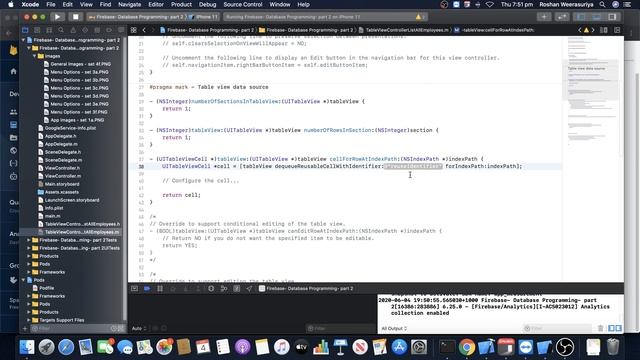Screen dimensions: 640x360
Task: Click the cellForRowAtIndexPath method in jump bar
Action: click(494, 30)
